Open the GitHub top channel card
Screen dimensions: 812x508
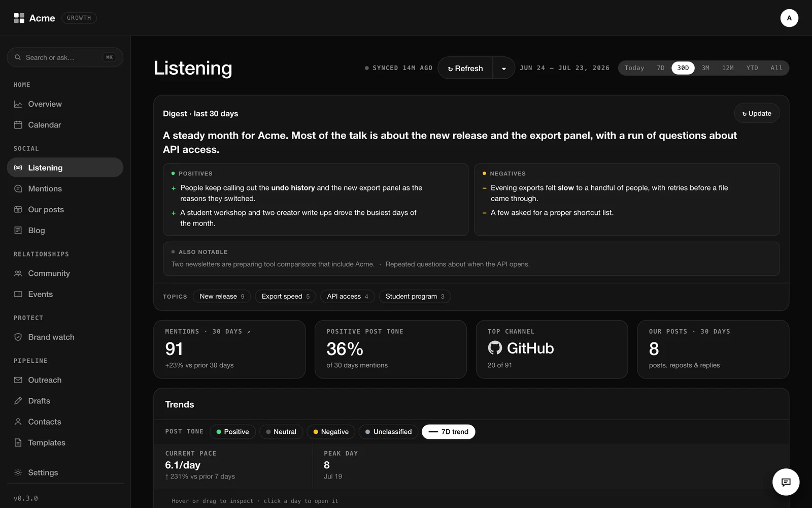(x=552, y=349)
